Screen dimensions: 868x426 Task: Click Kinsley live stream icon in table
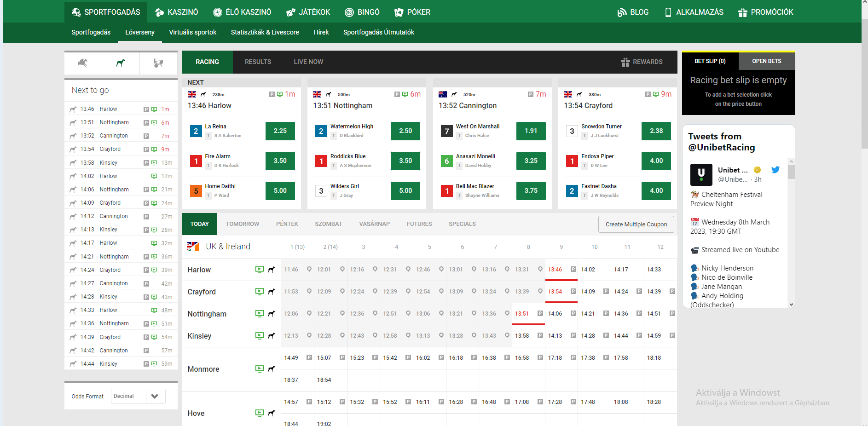click(260, 336)
